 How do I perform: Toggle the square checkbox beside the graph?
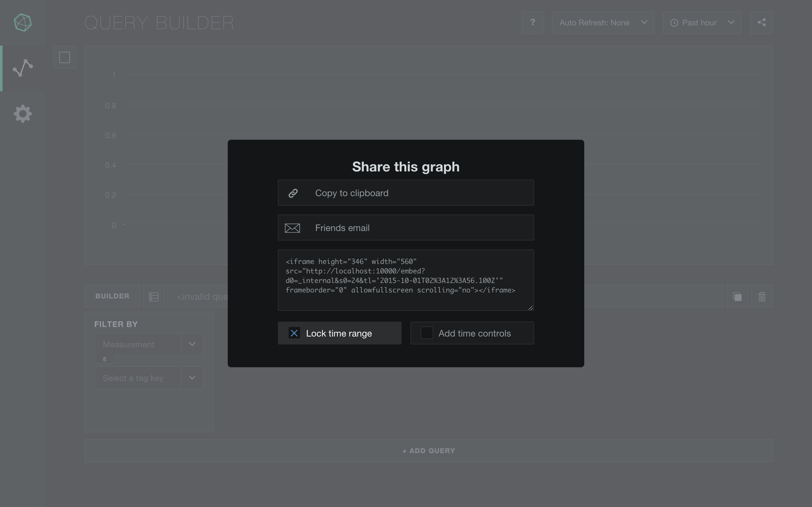point(64,57)
